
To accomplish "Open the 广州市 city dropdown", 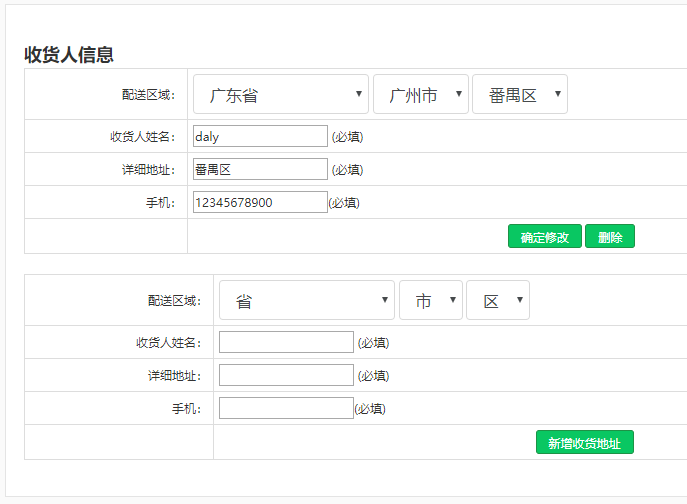I will coord(421,95).
